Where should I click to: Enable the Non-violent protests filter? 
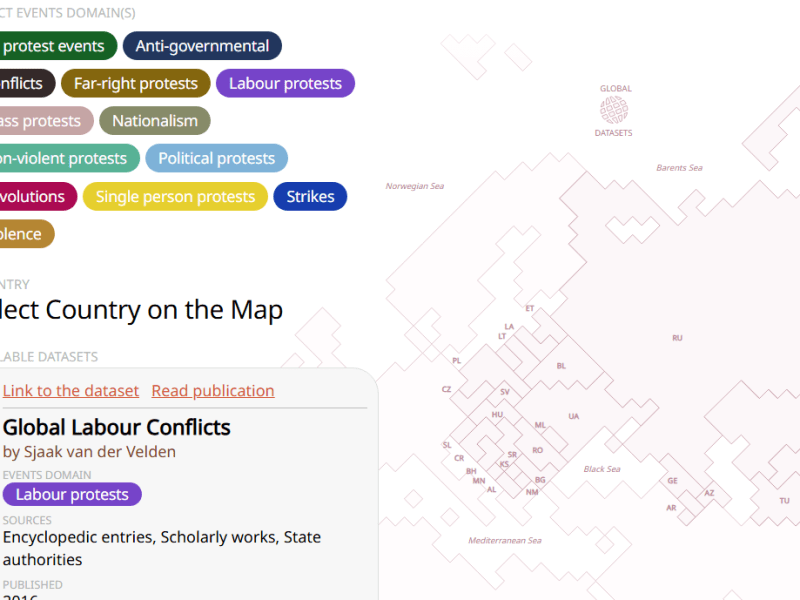point(65,157)
